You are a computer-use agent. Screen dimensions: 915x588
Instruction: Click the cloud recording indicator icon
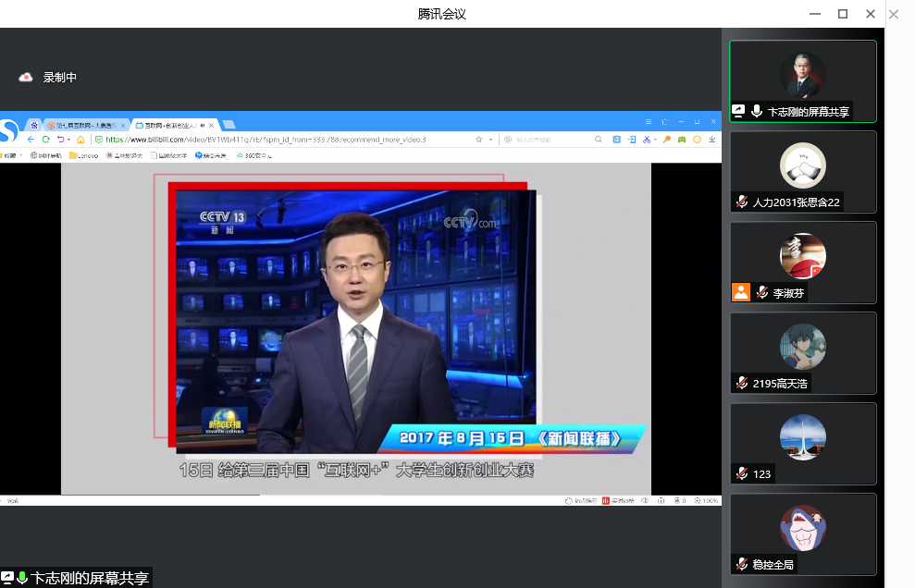pos(26,77)
